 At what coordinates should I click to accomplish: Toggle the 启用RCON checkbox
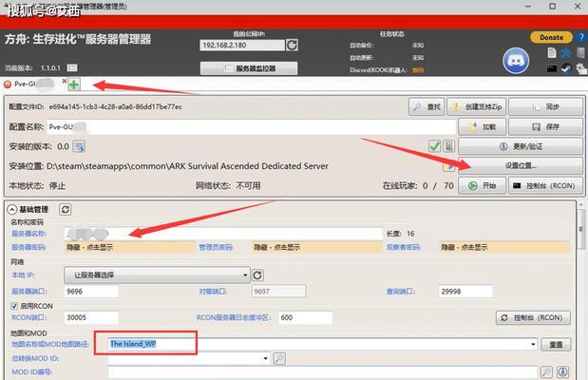(14, 306)
